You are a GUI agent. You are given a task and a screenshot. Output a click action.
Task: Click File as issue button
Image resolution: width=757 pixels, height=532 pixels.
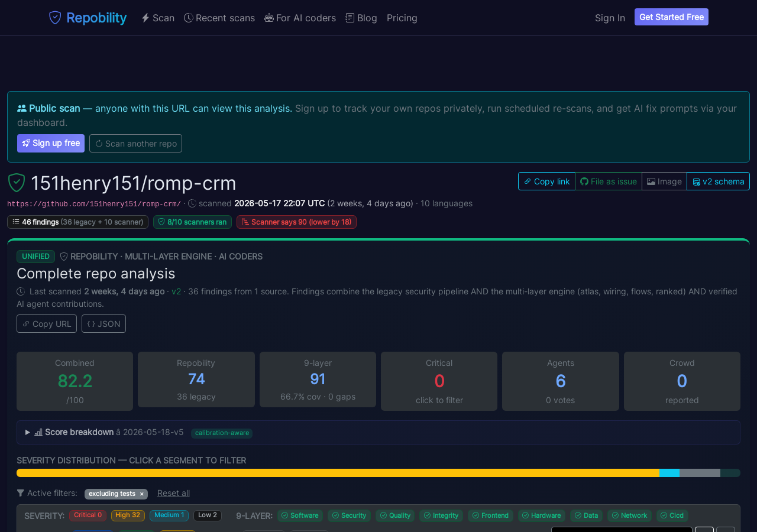(609, 181)
